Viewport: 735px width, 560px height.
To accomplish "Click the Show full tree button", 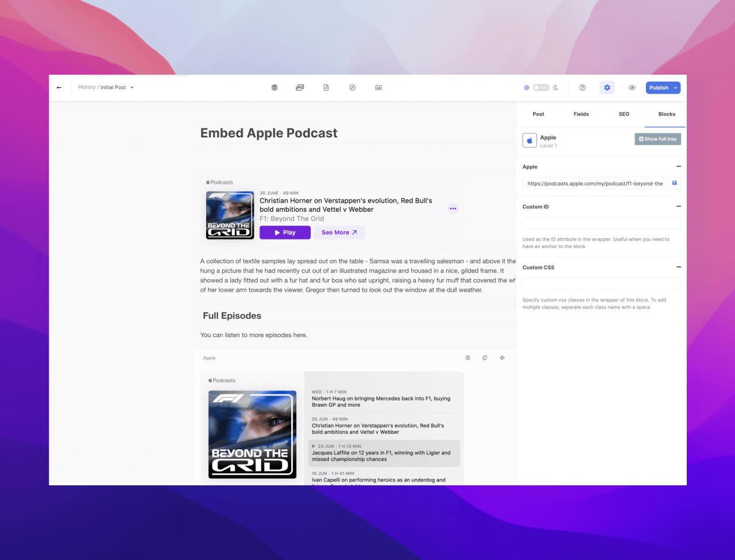I will (657, 139).
